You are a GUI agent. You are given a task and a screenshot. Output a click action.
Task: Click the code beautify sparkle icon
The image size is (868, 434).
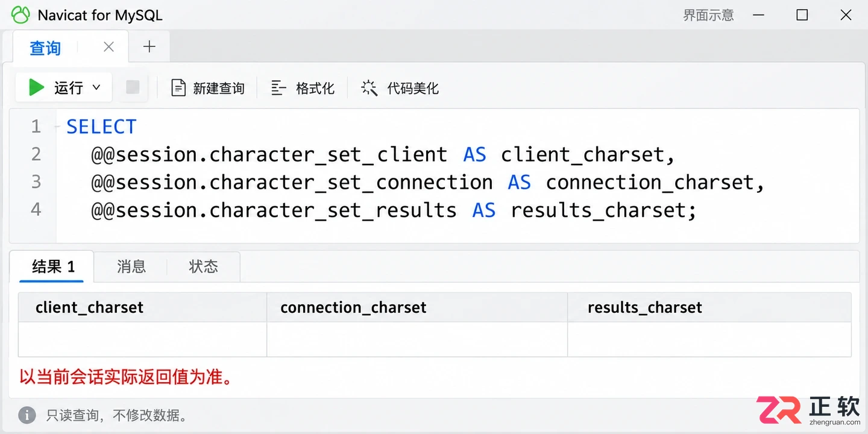tap(369, 88)
